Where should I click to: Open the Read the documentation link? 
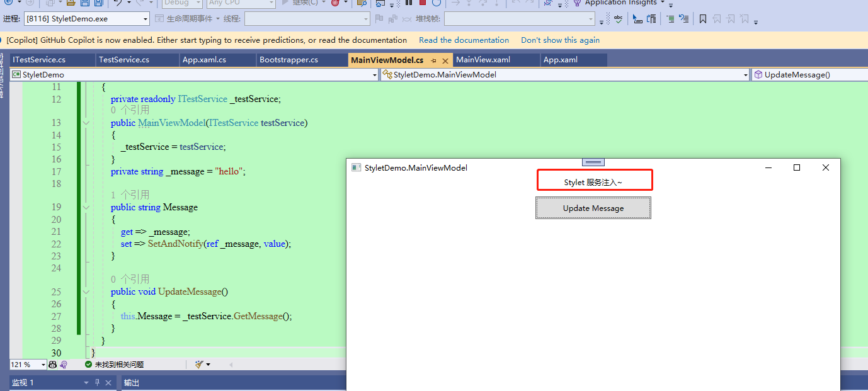pos(464,40)
